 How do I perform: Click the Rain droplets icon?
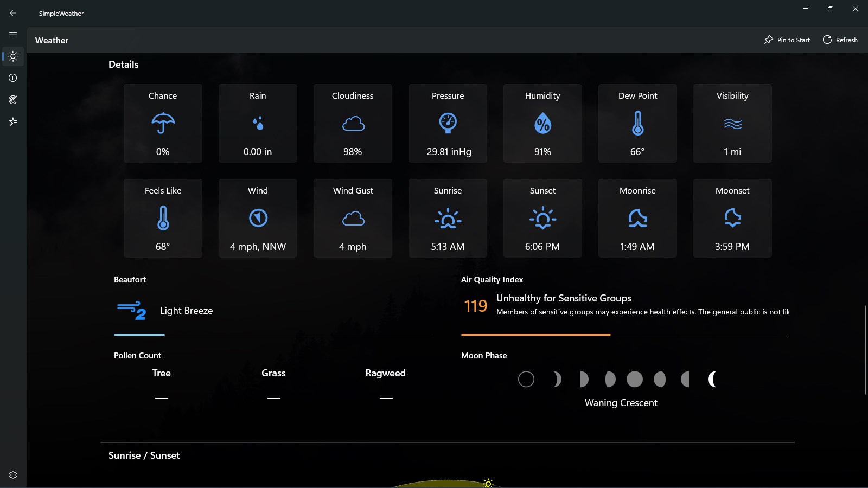coord(258,124)
